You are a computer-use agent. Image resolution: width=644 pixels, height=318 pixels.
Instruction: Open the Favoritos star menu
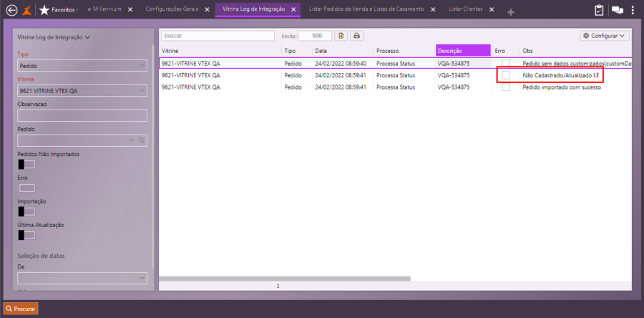point(59,10)
